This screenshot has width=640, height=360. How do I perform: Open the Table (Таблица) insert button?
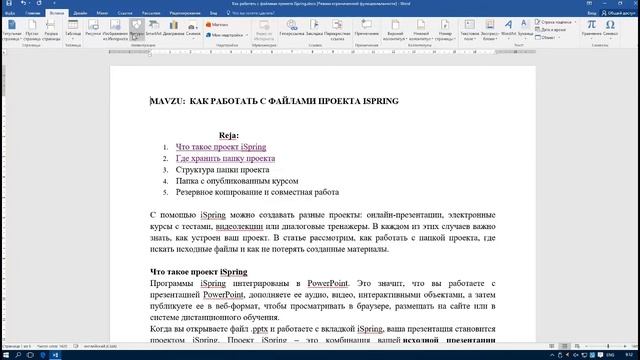73,30
